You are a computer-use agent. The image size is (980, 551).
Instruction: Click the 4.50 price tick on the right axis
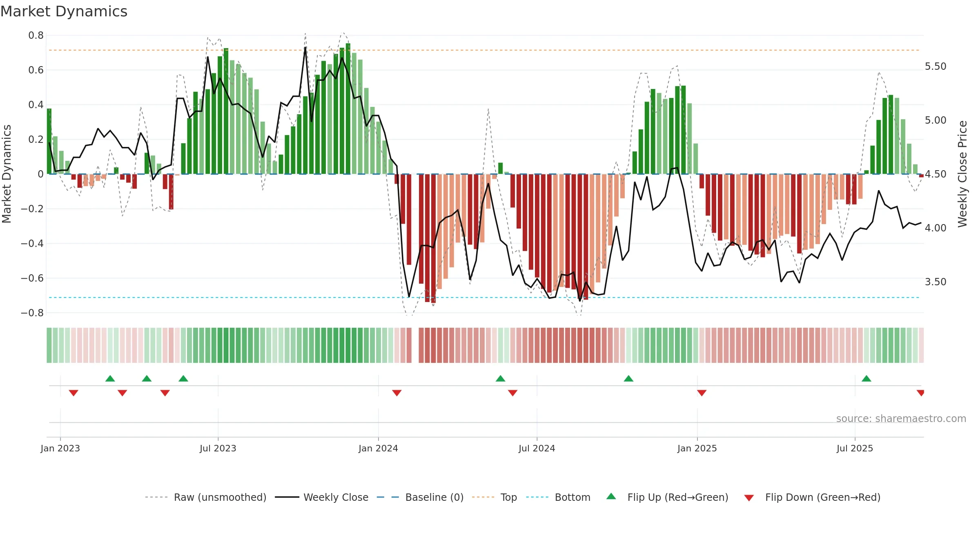tap(935, 174)
